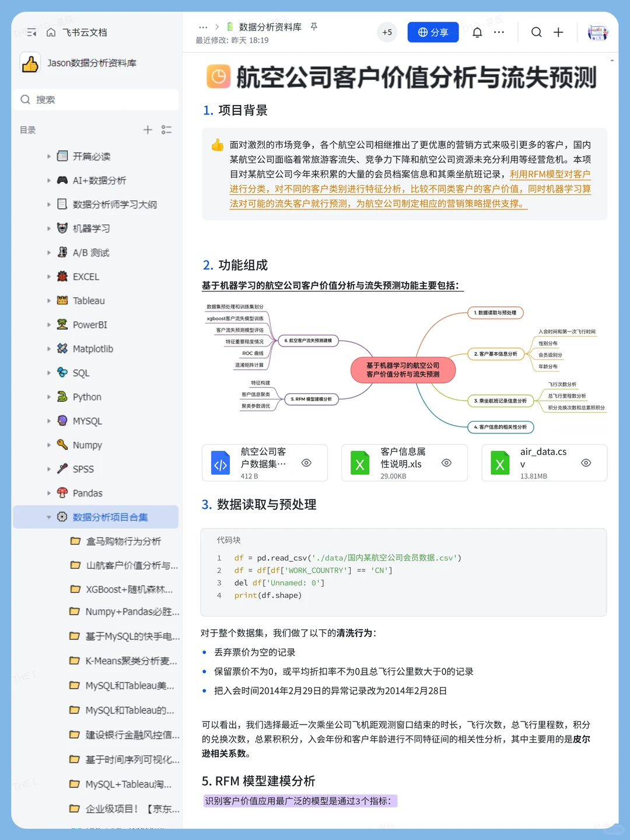This screenshot has height=840, width=630.
Task: Expand the Pandas tree node
Action: [49, 493]
